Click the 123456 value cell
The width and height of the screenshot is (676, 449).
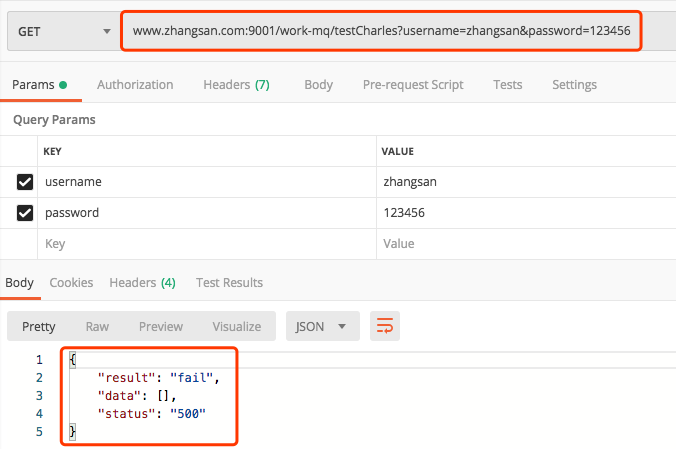(526, 213)
